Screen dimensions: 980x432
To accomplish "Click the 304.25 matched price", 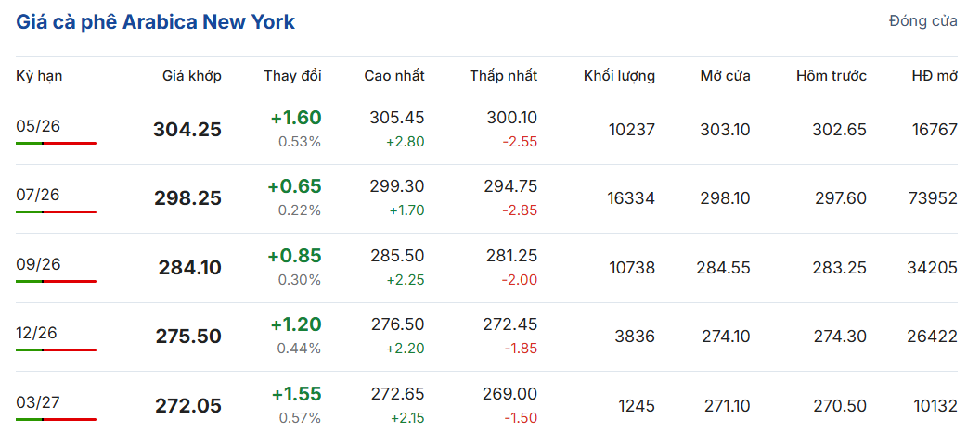I will (x=187, y=130).
